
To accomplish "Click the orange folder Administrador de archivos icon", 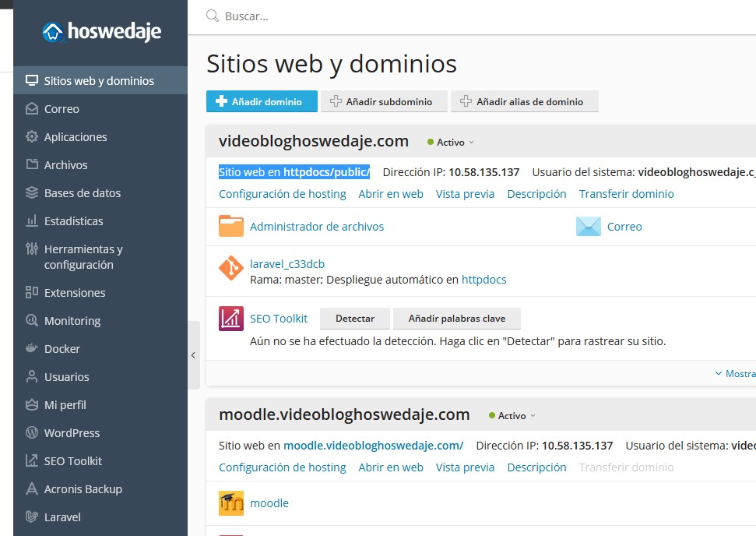I will [231, 226].
